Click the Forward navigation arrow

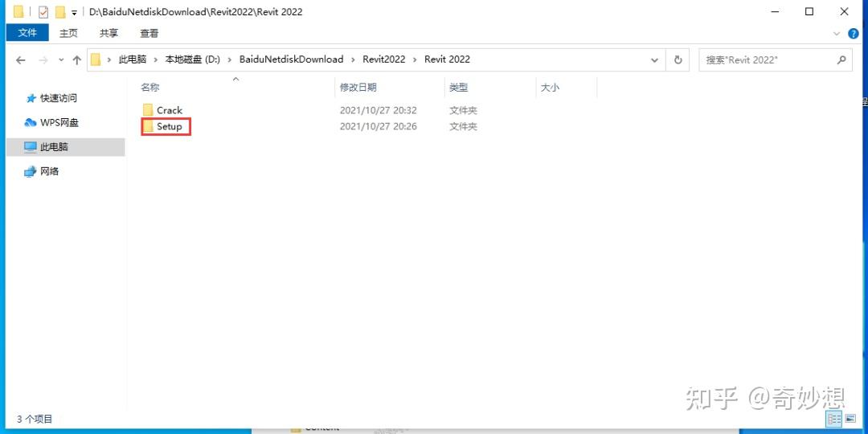click(x=43, y=60)
